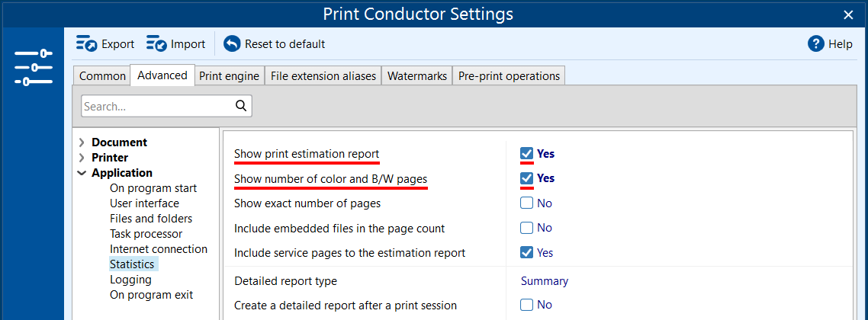Open Help via question mark icon
868x320 pixels.
[816, 44]
